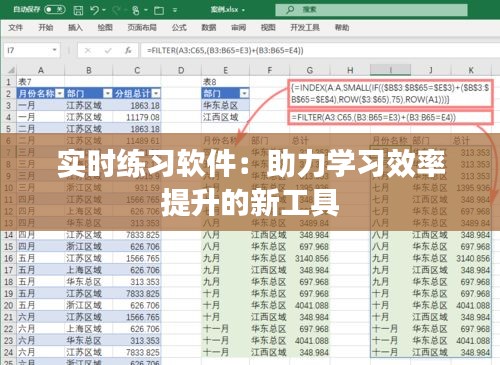Screen dimensions: 500x365
Task: Click the magnifier search icon
Action: pyautogui.click(x=290, y=10)
